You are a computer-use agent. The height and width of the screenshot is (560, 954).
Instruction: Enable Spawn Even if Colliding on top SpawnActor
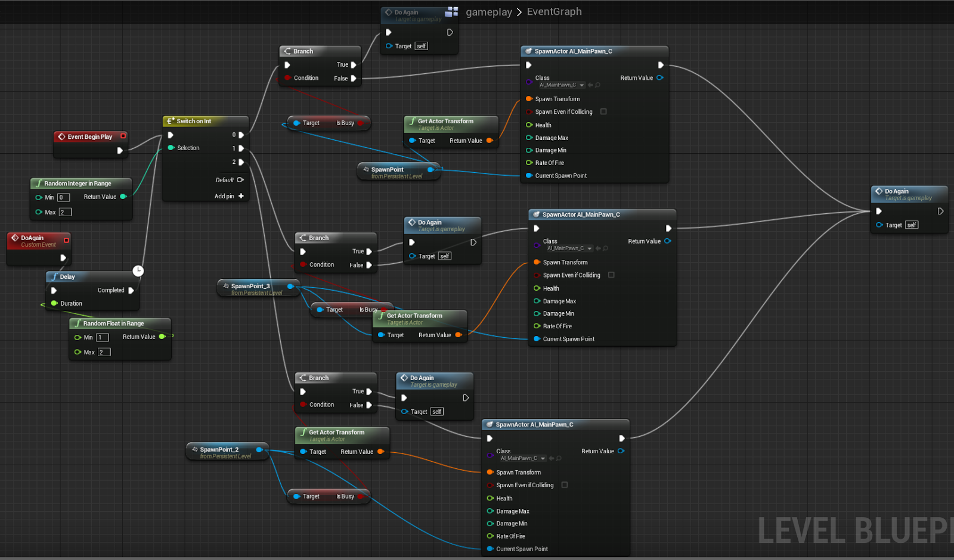603,111
